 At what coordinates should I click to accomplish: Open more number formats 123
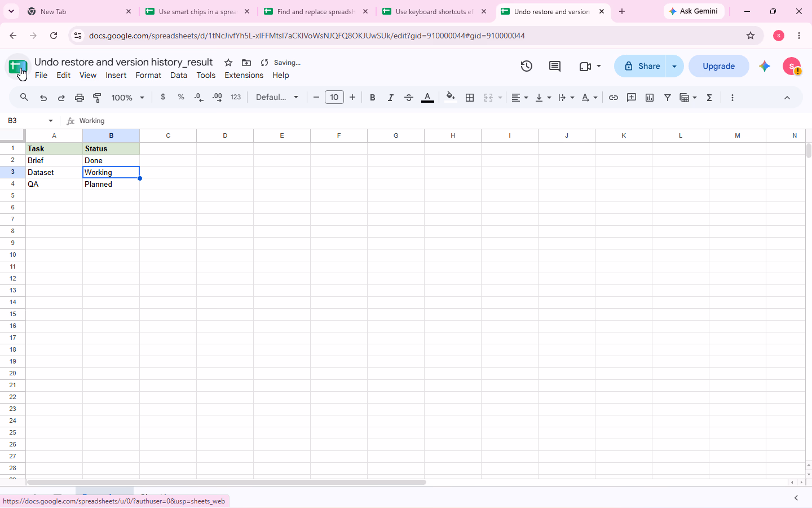coord(236,97)
